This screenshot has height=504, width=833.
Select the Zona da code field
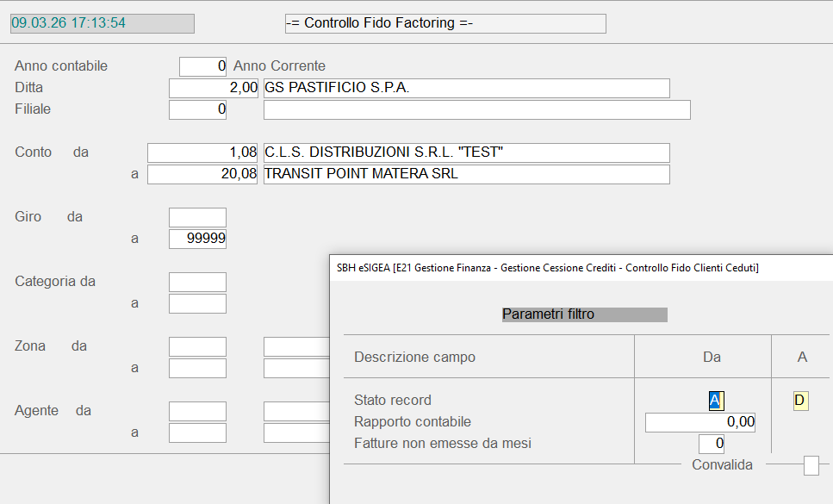197,346
